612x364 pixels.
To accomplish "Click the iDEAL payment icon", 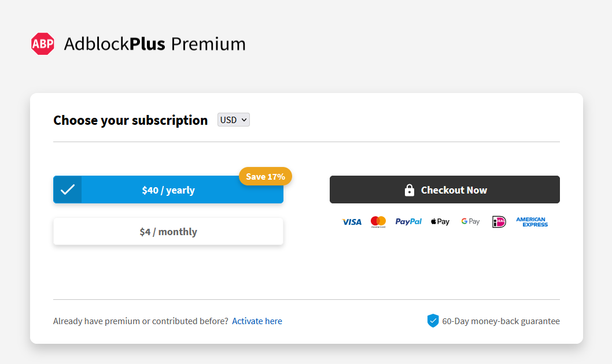I will (499, 222).
